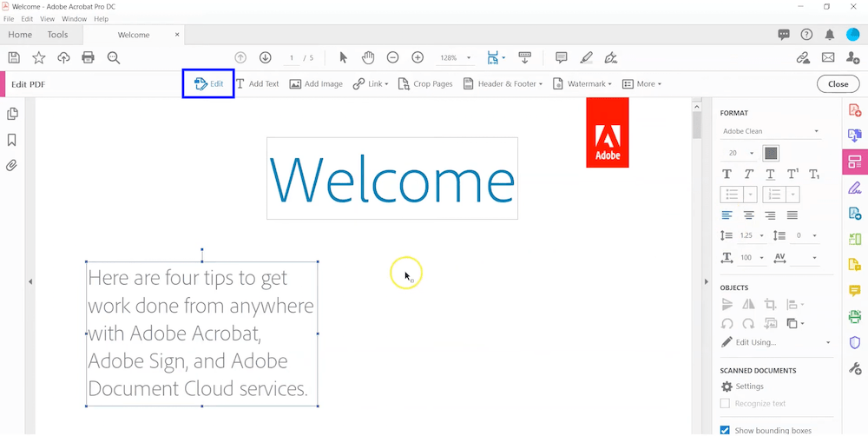Open the scrolling mode keyboard icon
868x436 pixels.
coord(524,57)
